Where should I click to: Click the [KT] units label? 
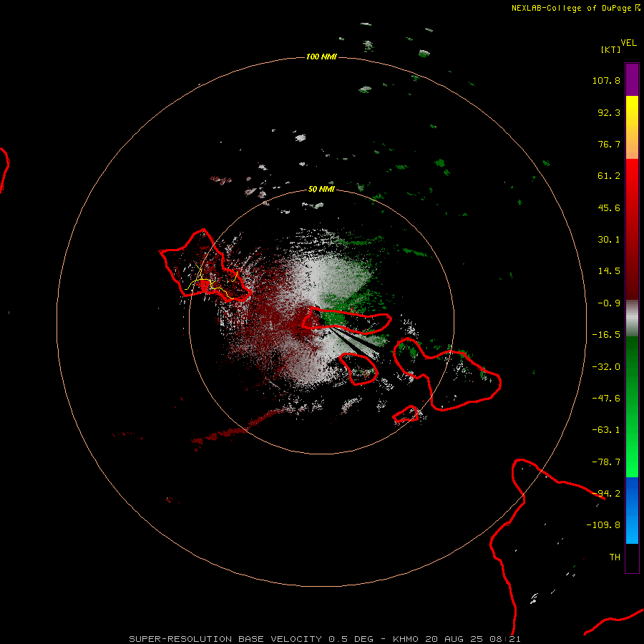coord(611,49)
